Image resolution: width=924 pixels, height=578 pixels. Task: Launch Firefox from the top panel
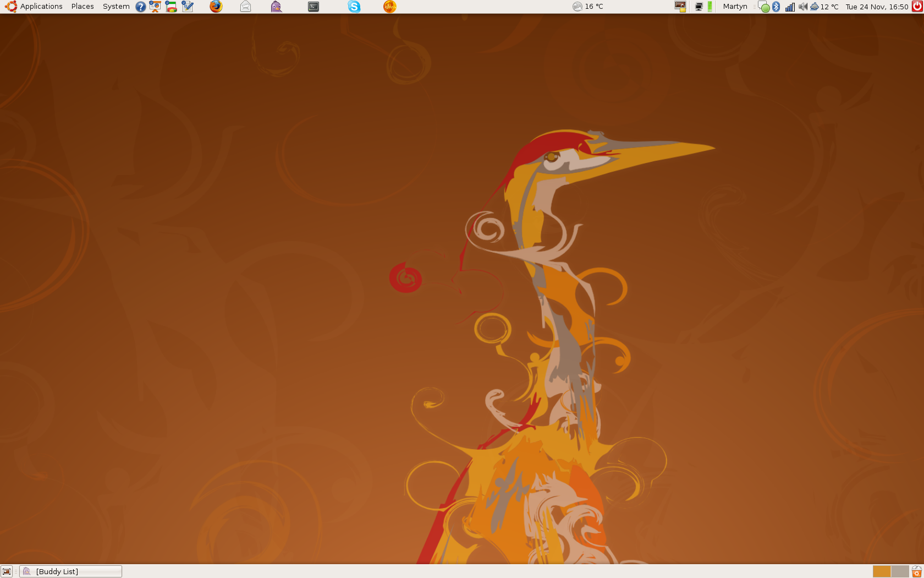tap(216, 7)
